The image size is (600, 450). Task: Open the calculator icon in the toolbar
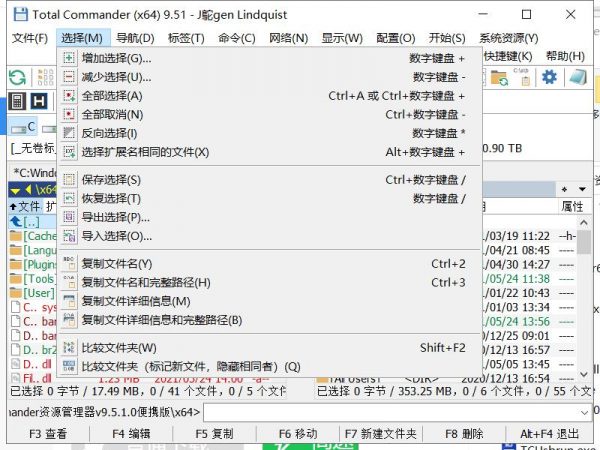(x=17, y=101)
